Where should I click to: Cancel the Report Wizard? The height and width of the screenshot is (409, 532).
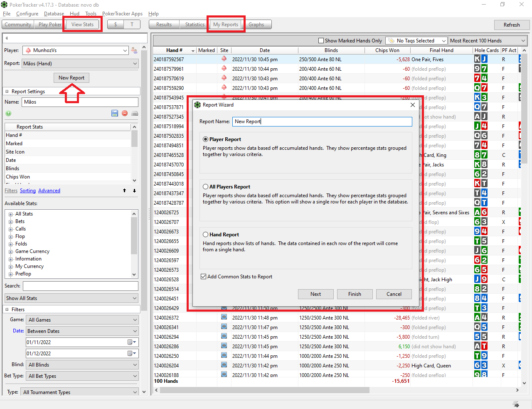pos(394,294)
